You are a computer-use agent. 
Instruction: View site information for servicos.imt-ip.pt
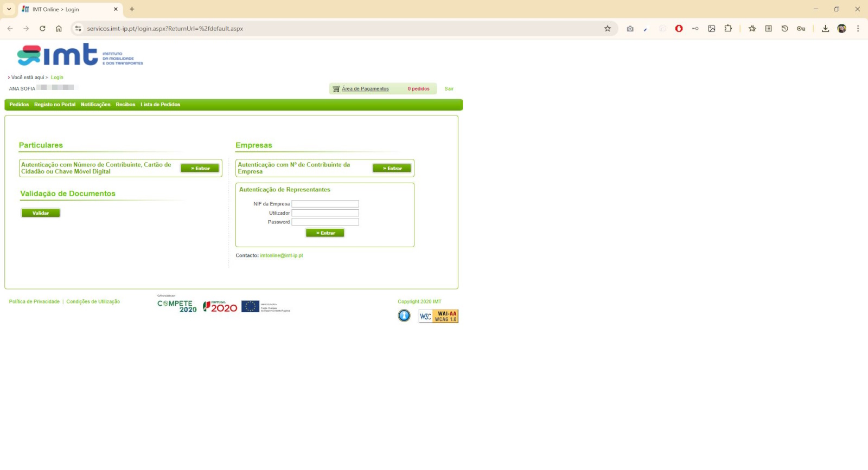[x=78, y=29]
